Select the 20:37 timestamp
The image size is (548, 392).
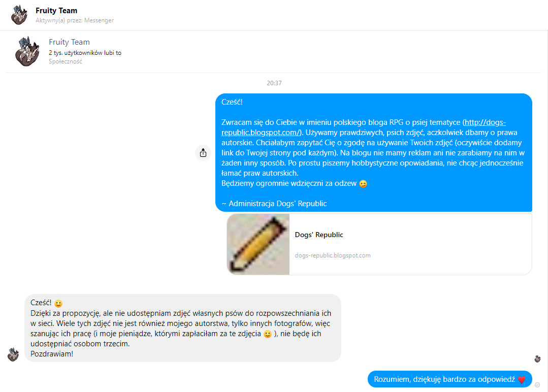[x=274, y=83]
